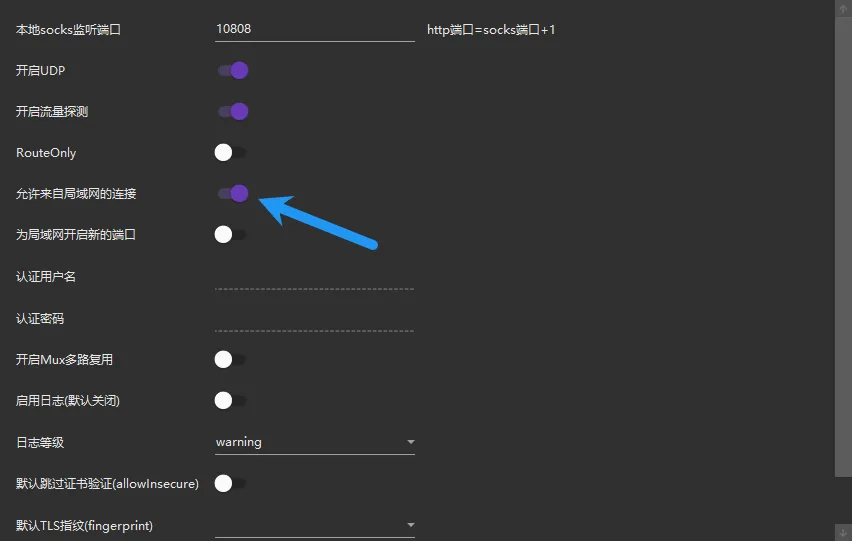Click the http端口=socks端口+1 hint text
852x541 pixels.
[x=491, y=30]
